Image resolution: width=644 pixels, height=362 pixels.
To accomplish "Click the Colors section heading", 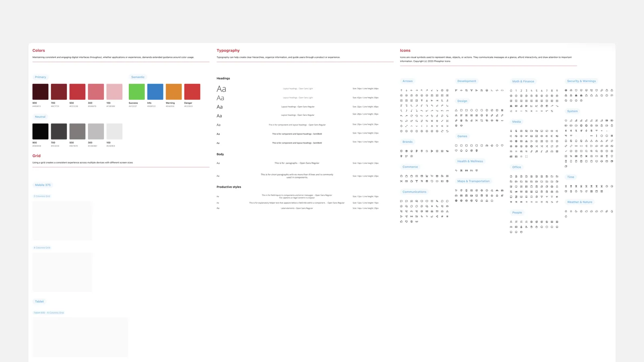I will pos(39,51).
